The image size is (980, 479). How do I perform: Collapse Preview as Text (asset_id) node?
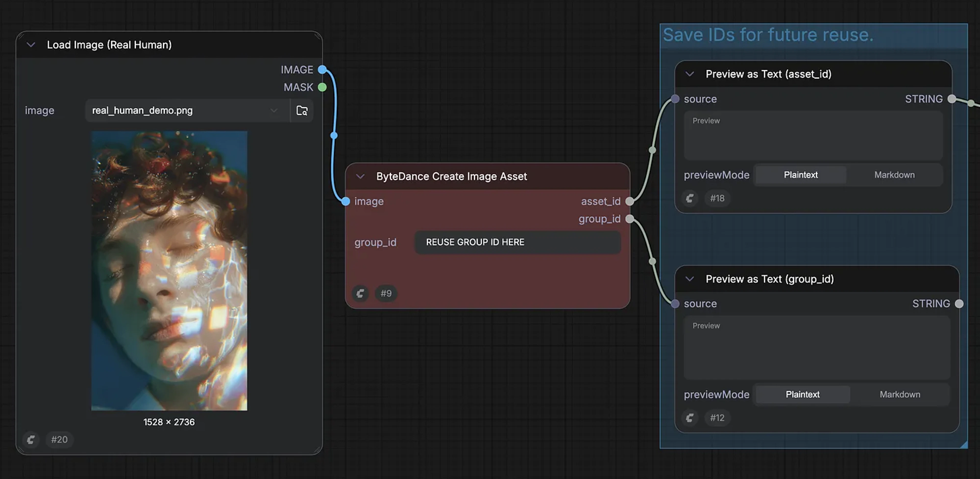690,74
